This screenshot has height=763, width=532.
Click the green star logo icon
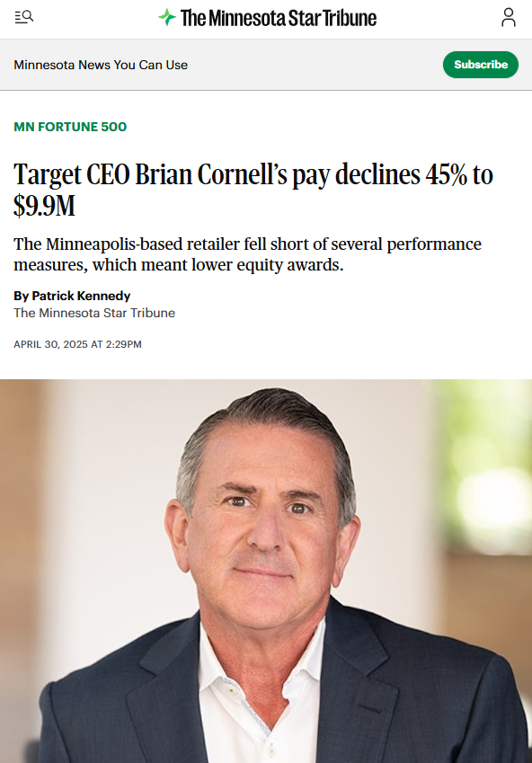pyautogui.click(x=167, y=17)
